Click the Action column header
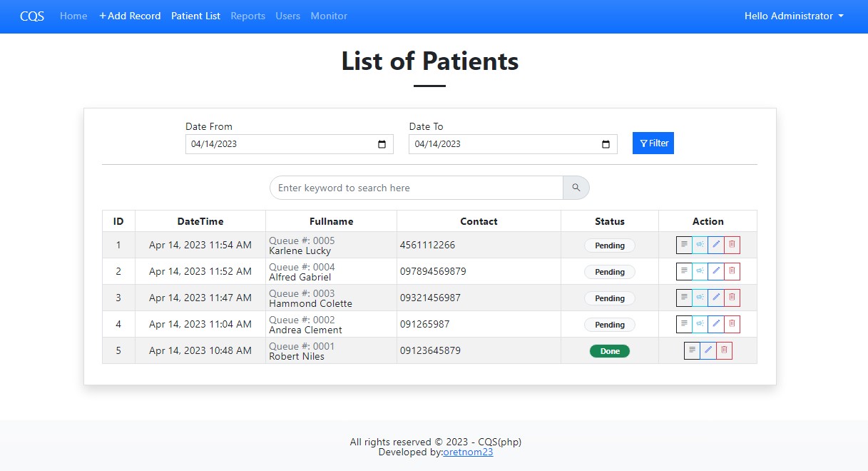 click(x=708, y=221)
